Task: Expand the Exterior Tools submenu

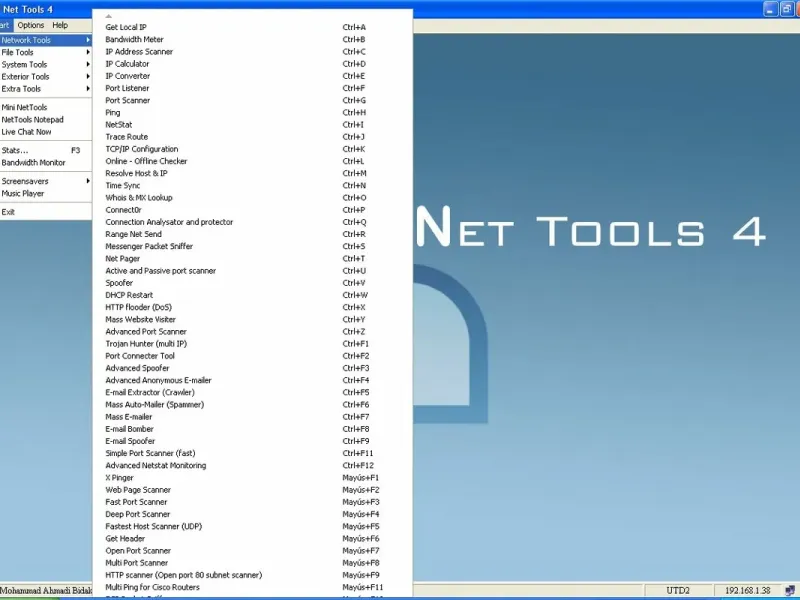Action: [x=46, y=77]
